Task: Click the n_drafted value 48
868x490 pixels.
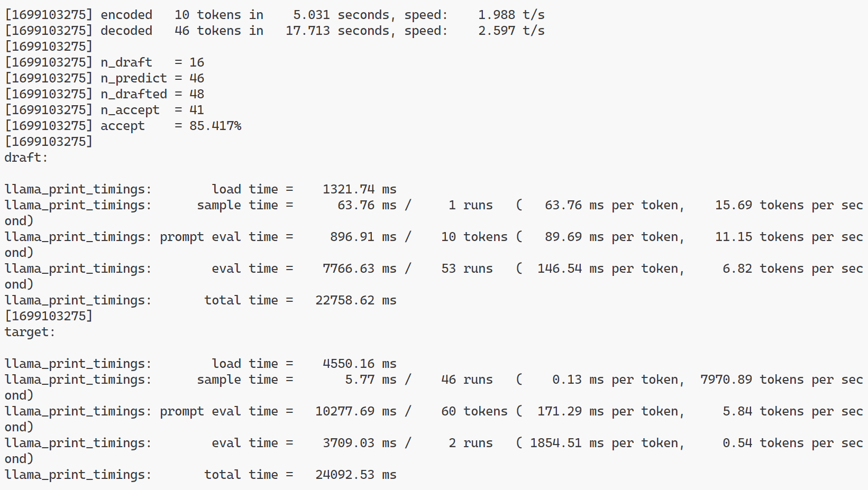Action: point(197,94)
